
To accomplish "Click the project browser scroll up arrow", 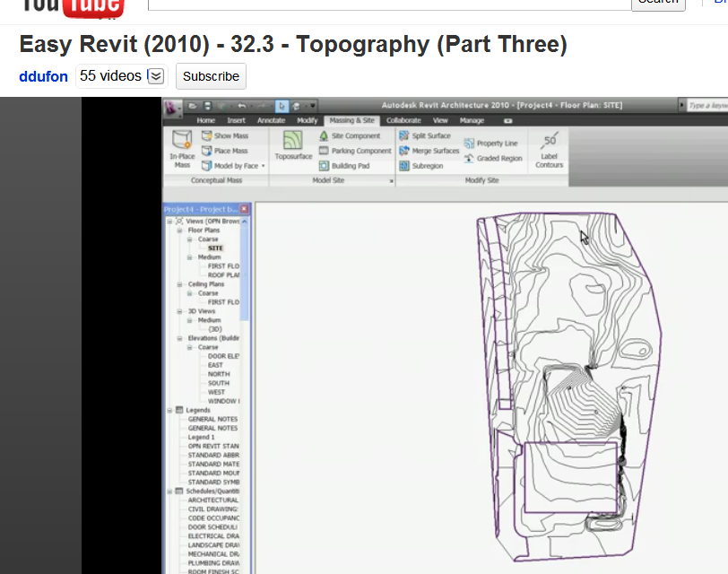I will [x=245, y=222].
